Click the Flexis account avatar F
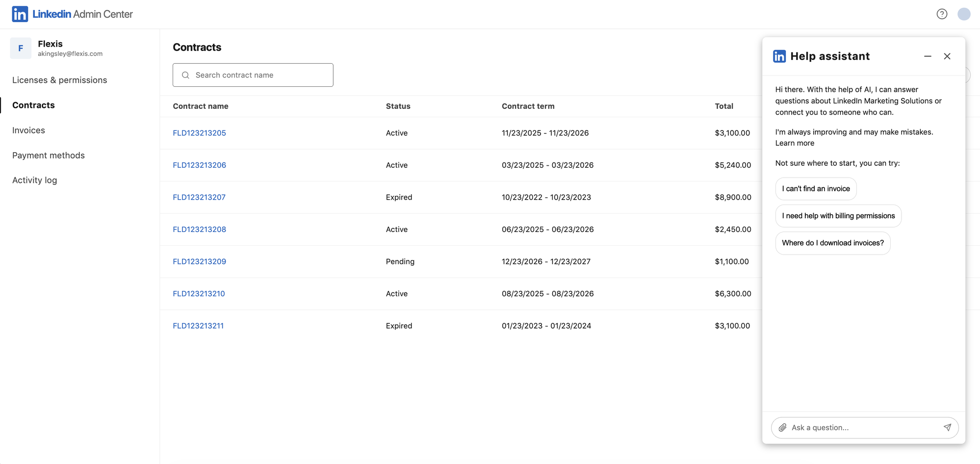Screen dimensions: 980x464 tap(21, 48)
